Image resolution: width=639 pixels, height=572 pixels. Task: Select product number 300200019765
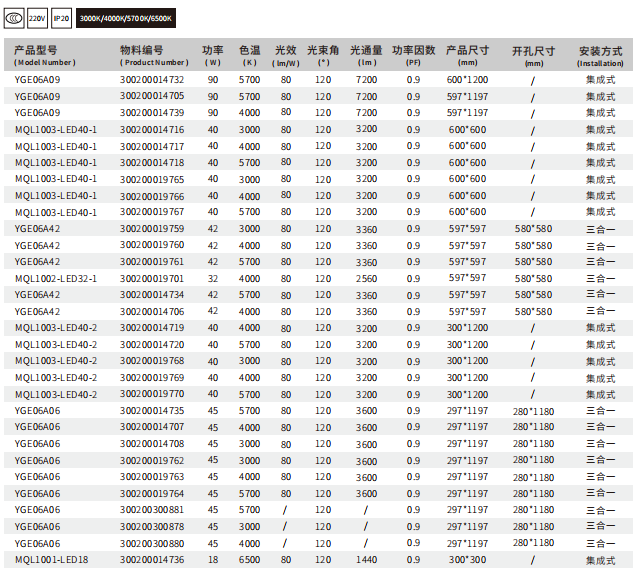[152, 179]
